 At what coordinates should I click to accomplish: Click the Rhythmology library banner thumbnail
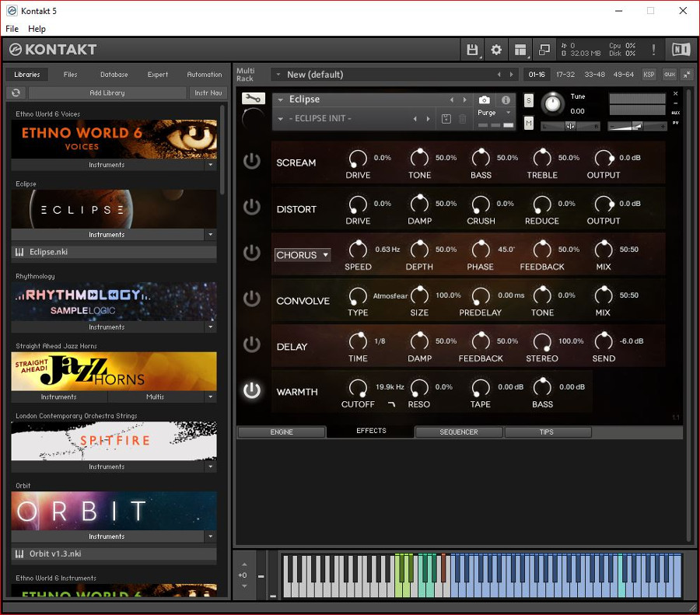coord(114,301)
